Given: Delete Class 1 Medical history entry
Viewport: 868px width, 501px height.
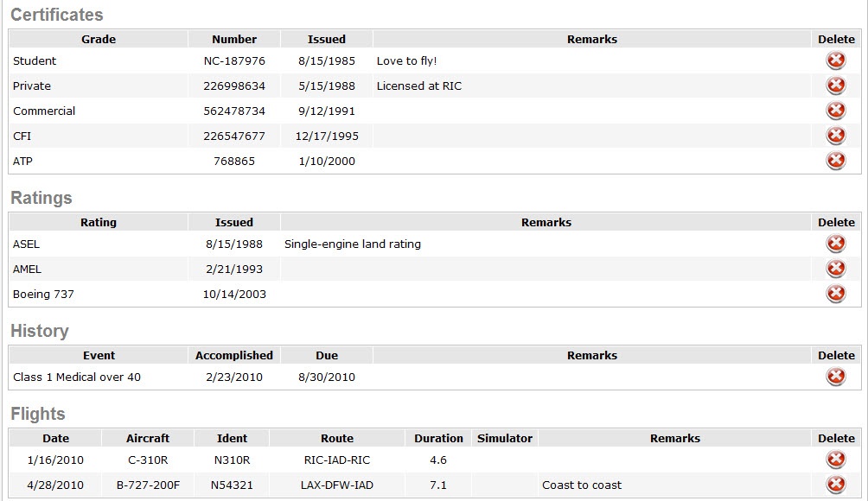Looking at the screenshot, I should point(836,377).
